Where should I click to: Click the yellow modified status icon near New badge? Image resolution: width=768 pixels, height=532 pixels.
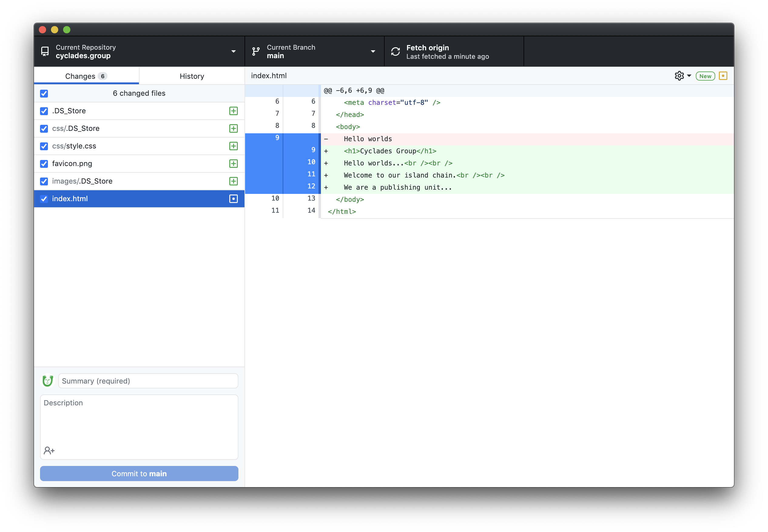point(723,76)
